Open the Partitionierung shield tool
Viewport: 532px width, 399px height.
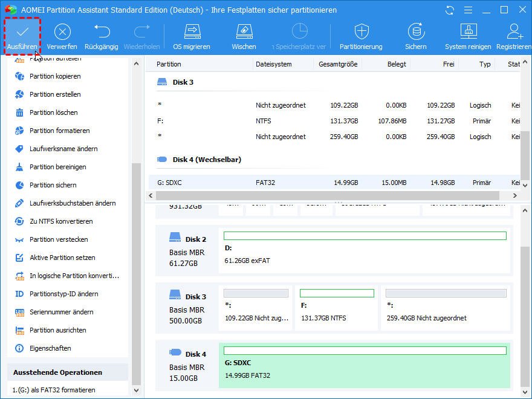pos(361,36)
